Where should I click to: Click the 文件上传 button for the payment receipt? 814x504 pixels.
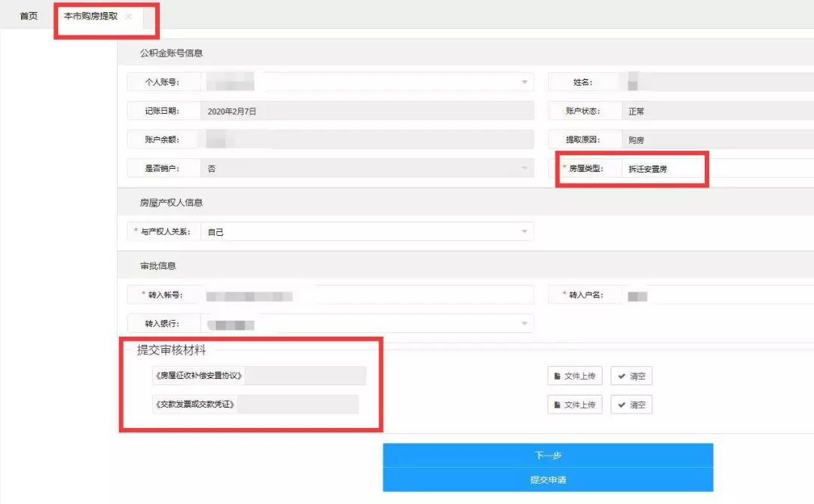pos(574,405)
